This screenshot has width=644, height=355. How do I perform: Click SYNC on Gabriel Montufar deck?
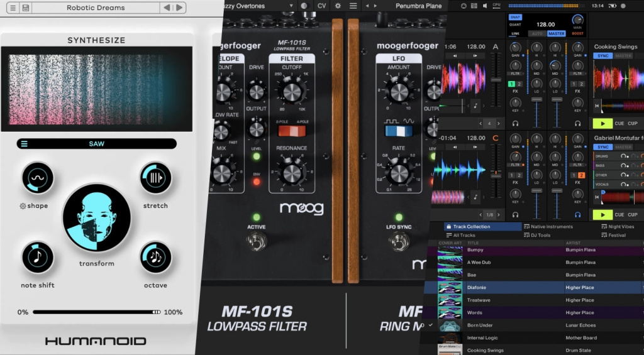click(603, 147)
